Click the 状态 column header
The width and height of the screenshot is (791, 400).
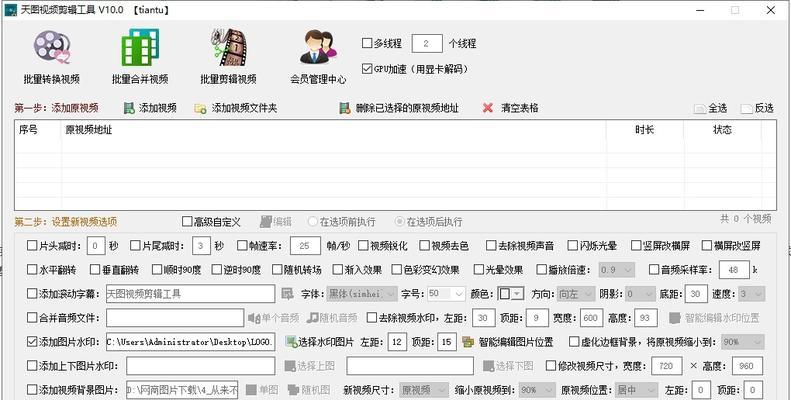[x=722, y=130]
